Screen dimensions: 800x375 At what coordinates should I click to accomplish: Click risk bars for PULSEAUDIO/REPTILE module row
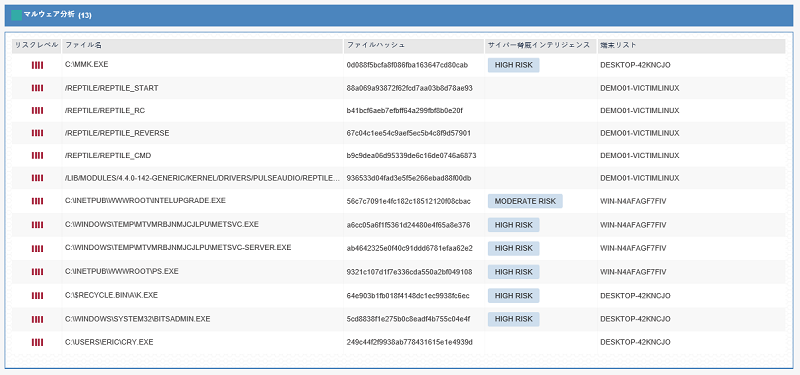pyautogui.click(x=37, y=178)
